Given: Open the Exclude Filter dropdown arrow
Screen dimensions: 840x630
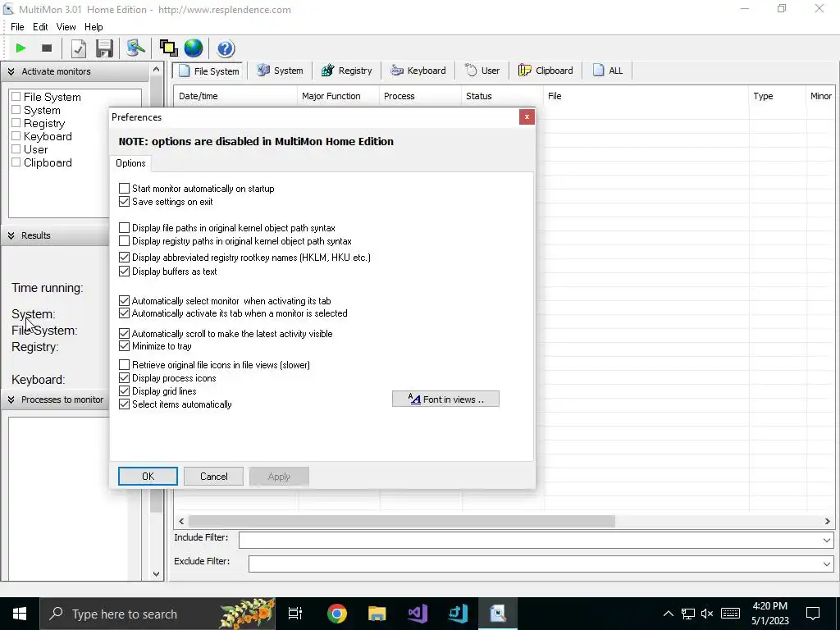Looking at the screenshot, I should click(827, 564).
